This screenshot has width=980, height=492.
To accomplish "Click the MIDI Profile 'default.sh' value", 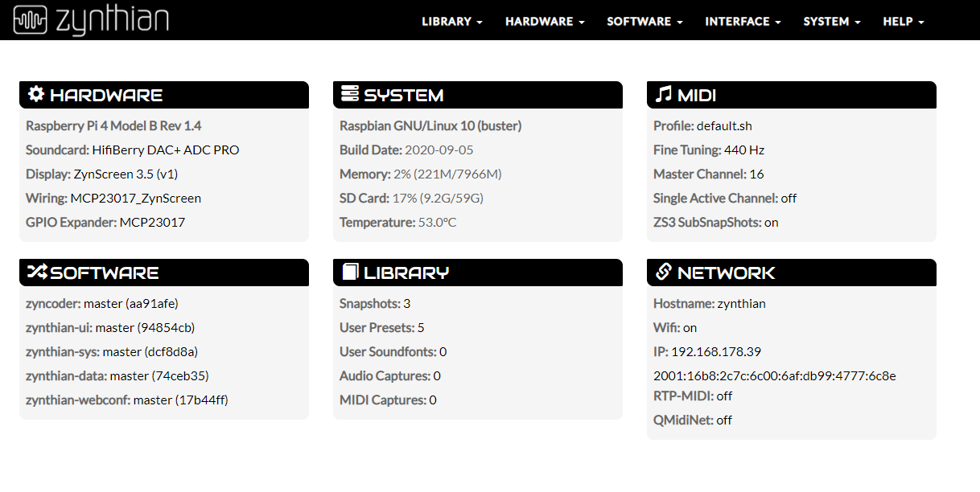I will [x=724, y=125].
